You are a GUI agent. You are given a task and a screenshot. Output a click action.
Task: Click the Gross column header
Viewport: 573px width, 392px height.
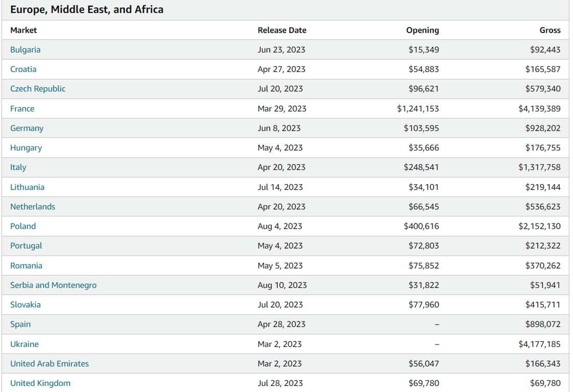550,30
